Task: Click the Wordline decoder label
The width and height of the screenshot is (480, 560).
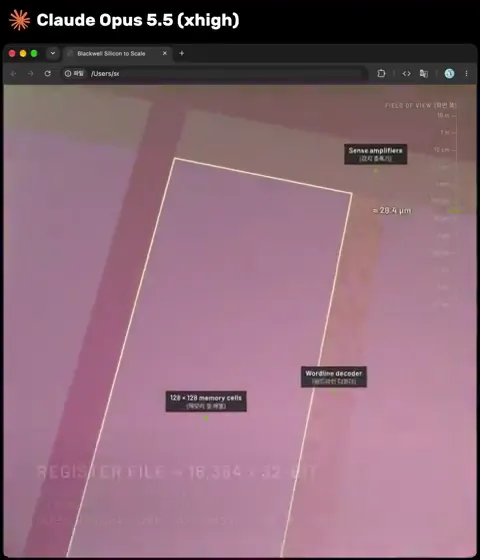Action: (x=334, y=377)
